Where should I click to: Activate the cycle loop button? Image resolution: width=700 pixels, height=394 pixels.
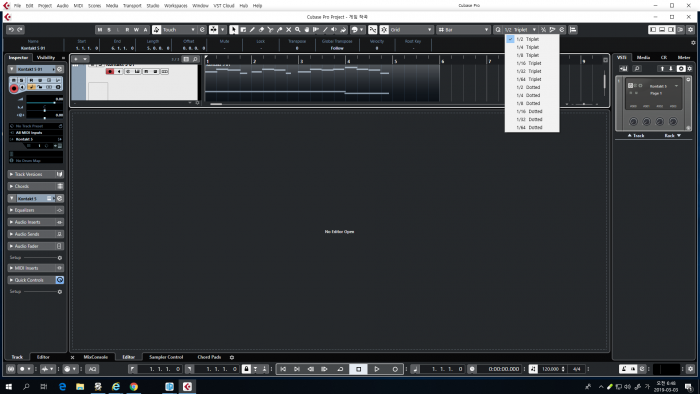click(x=340, y=369)
